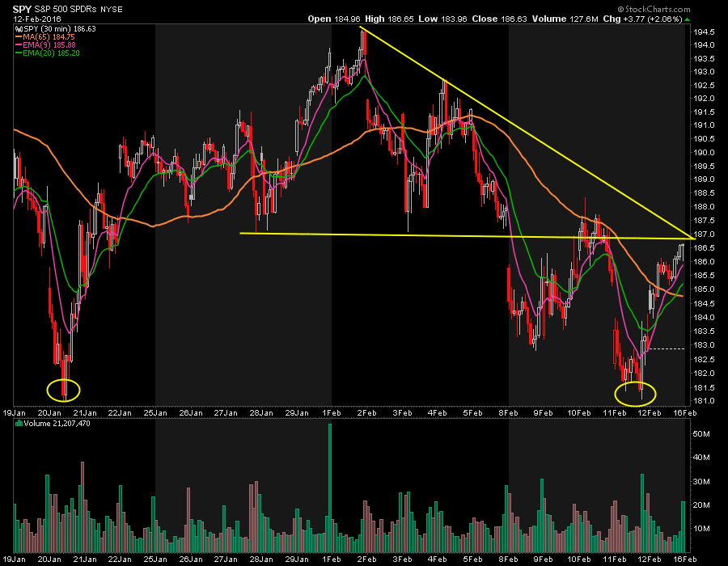Click the 193.0 price axis label

click(x=704, y=72)
